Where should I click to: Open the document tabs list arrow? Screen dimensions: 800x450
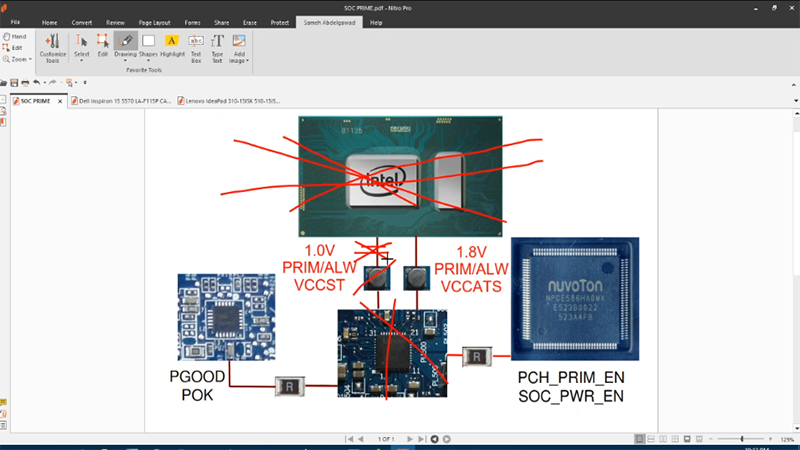[795, 101]
